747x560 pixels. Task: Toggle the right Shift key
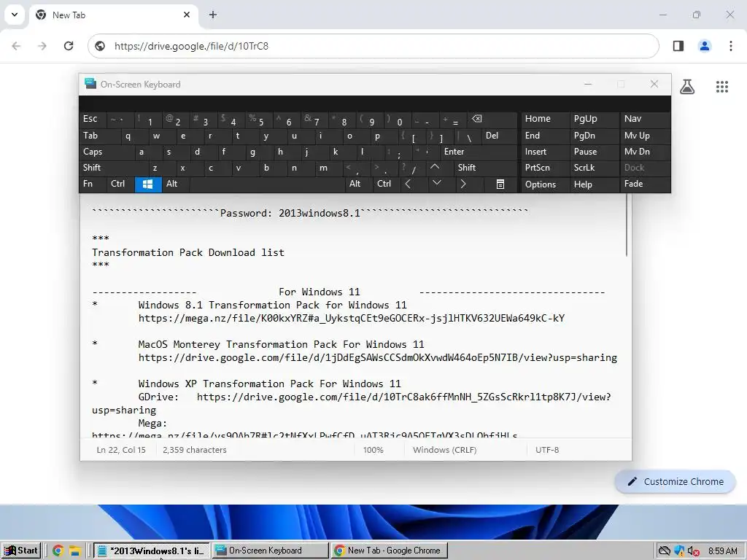pyautogui.click(x=485, y=168)
